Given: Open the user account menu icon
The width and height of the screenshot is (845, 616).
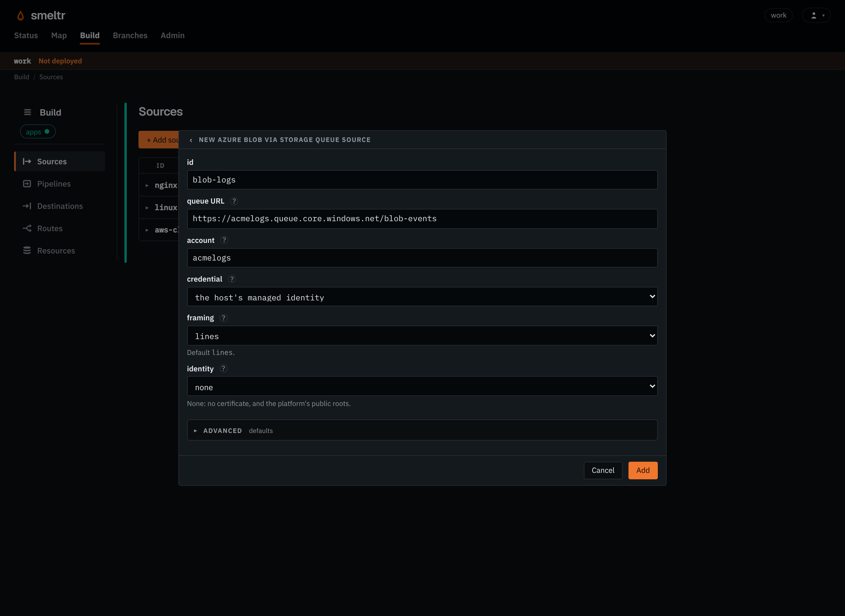Looking at the screenshot, I should tap(816, 15).
